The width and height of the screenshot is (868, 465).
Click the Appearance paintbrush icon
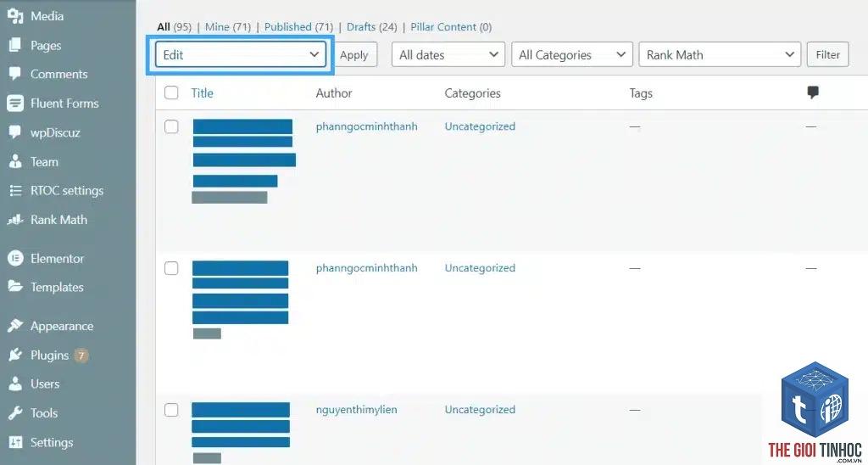pos(15,326)
